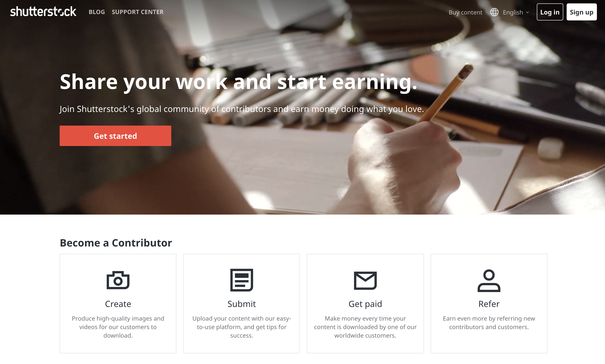Click the Sign up button
This screenshot has height=364, width=605.
pos(581,12)
